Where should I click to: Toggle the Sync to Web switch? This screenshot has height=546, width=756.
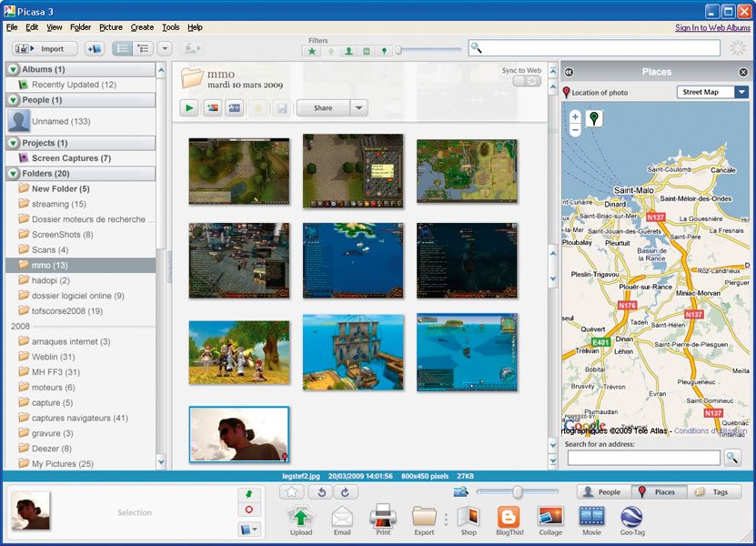click(x=527, y=81)
